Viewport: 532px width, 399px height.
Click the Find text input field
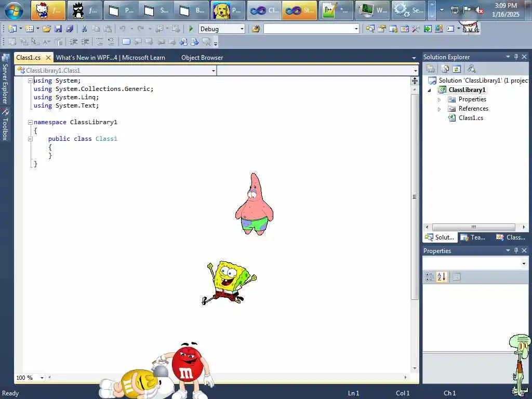click(309, 29)
